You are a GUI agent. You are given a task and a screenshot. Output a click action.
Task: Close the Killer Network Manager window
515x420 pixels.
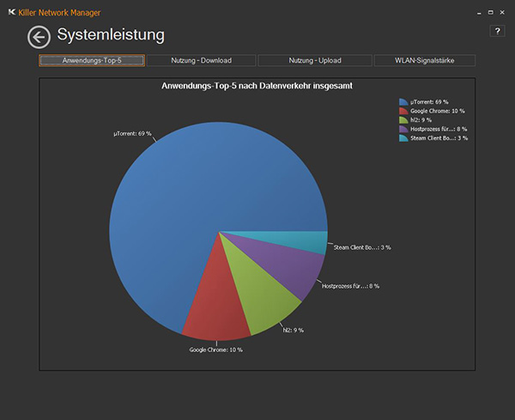point(502,13)
